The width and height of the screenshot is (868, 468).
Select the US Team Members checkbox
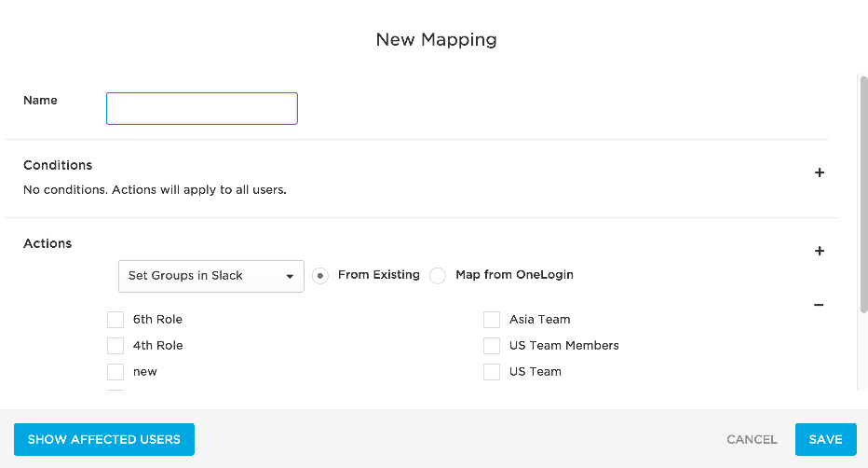click(492, 346)
